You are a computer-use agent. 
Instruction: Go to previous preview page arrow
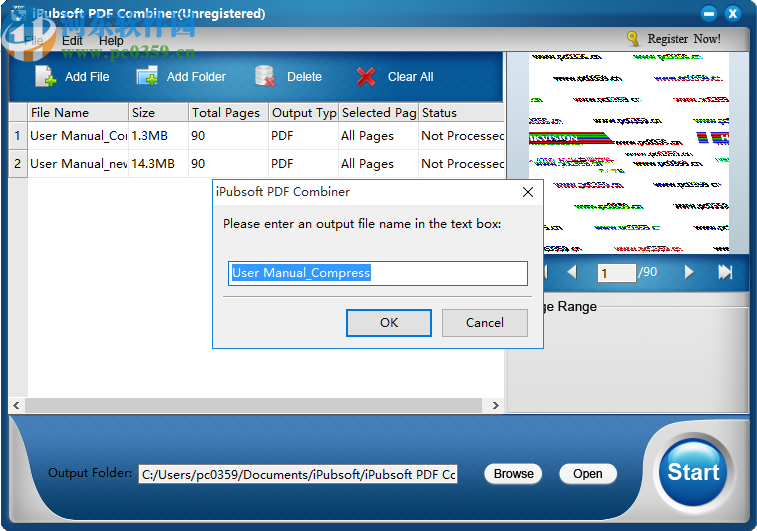pyautogui.click(x=572, y=272)
